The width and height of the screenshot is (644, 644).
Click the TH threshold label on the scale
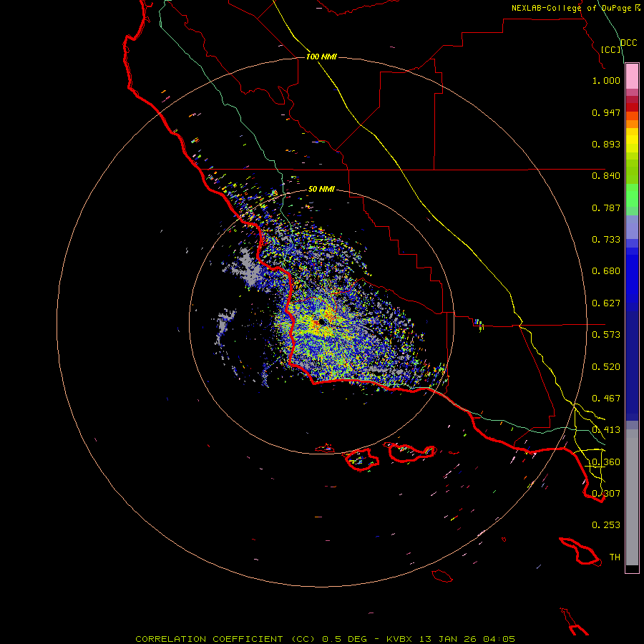click(x=615, y=557)
